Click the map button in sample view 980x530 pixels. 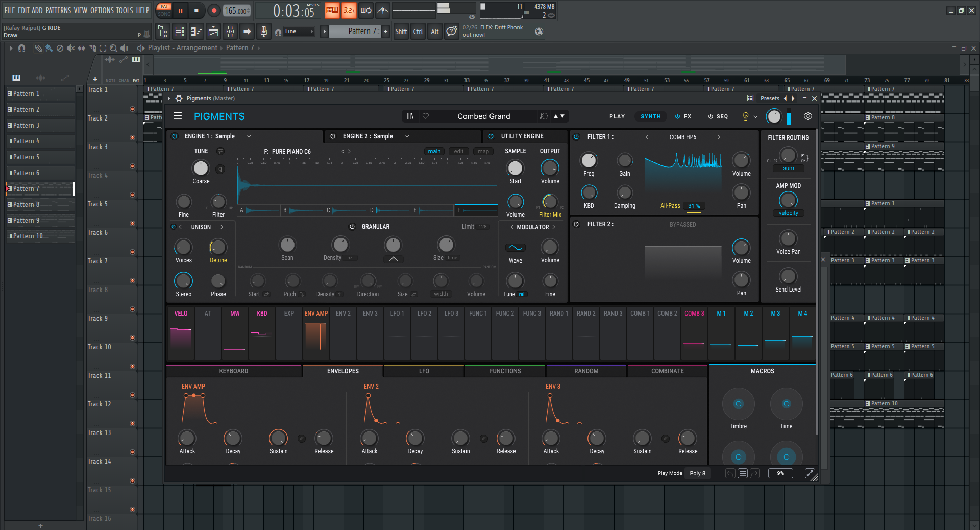tap(483, 151)
